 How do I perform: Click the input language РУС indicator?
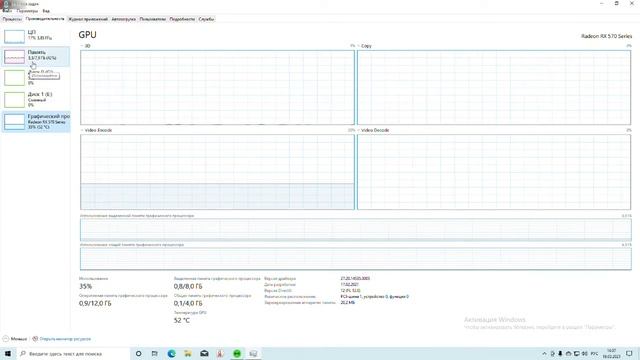pos(594,353)
